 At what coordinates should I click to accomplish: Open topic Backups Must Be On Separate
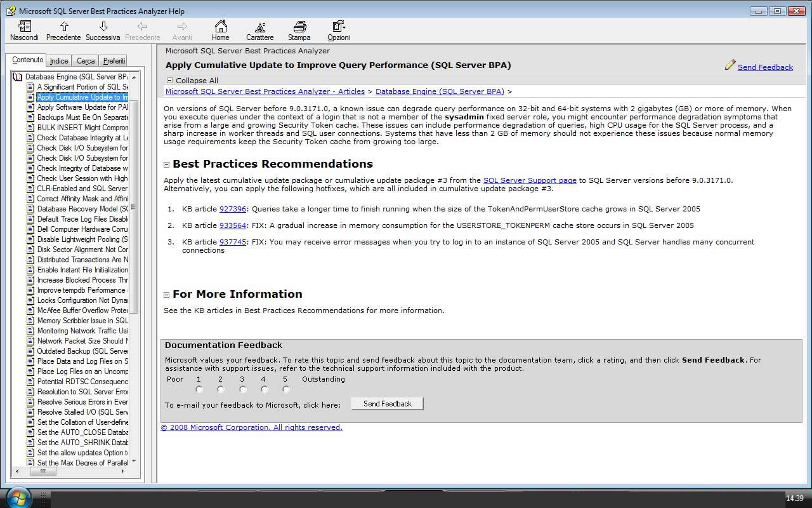82,117
